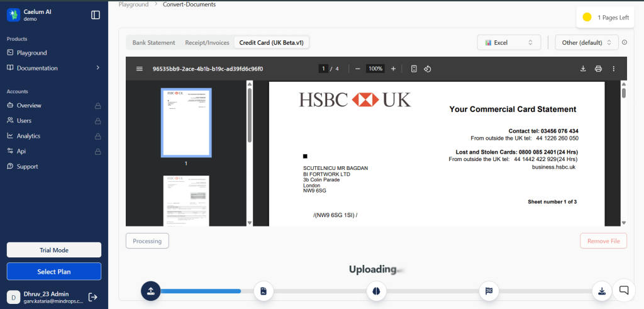
Task: Click the PDF page number field
Action: [x=323, y=69]
